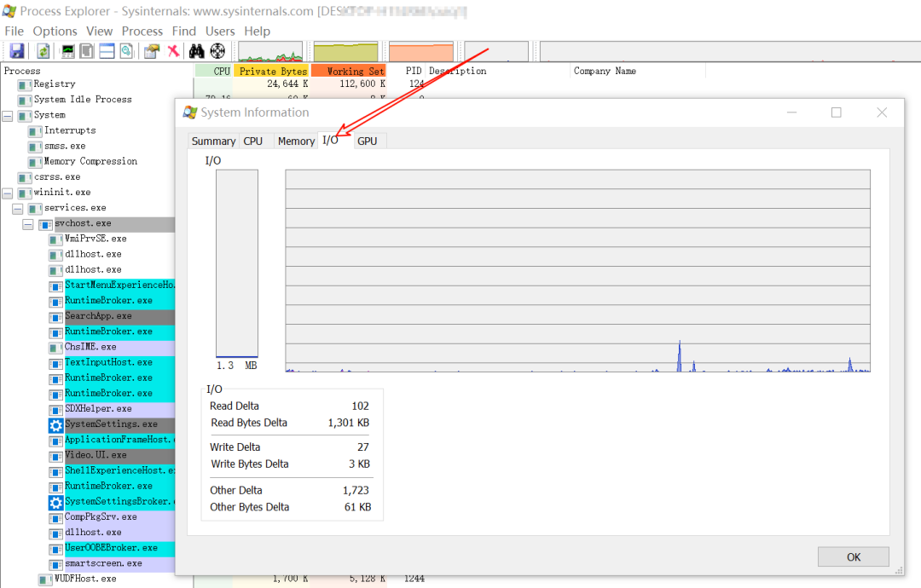
Task: Click the SystemSettings.exe gear icon
Action: (55, 425)
